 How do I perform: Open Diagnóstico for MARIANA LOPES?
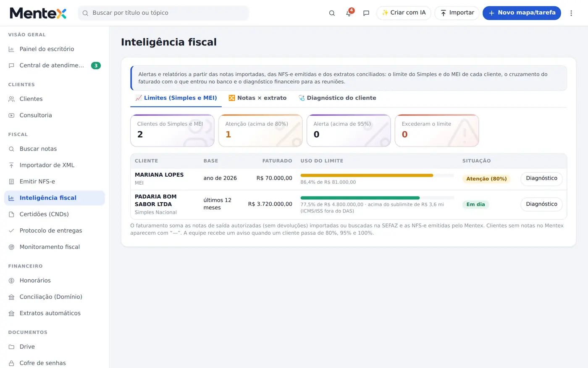click(x=541, y=179)
